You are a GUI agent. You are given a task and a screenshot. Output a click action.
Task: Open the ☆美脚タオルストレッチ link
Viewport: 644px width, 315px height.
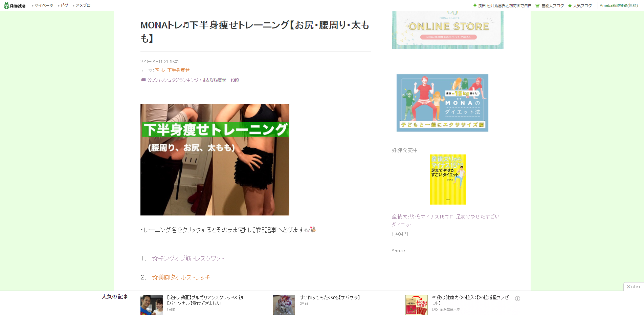(x=181, y=277)
